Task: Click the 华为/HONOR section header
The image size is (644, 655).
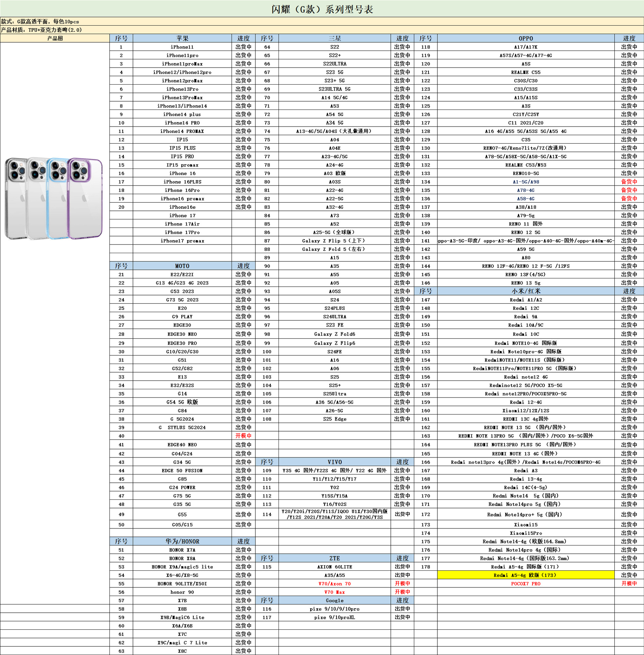Action: (x=182, y=541)
